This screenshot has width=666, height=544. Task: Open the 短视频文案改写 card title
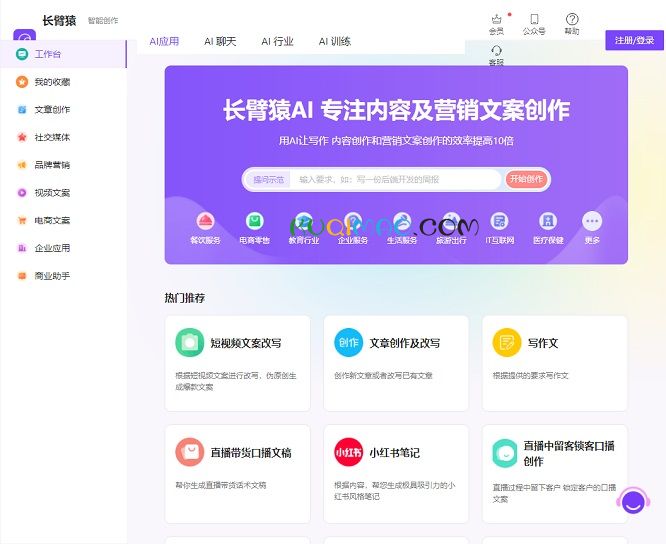coord(246,343)
